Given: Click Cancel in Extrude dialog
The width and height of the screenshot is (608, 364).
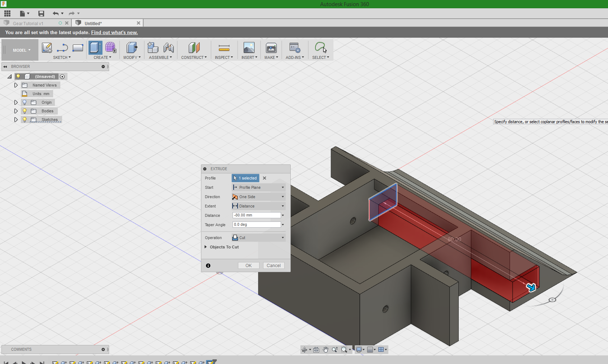Looking at the screenshot, I should pos(273,266).
